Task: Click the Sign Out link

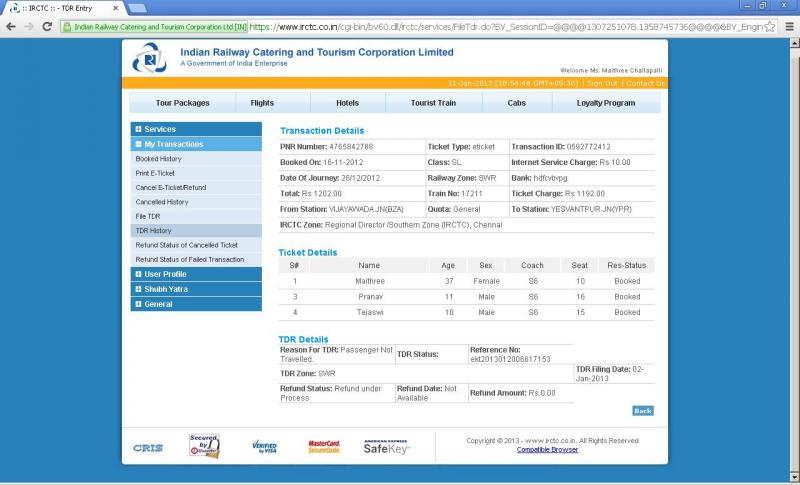Action: [x=602, y=83]
